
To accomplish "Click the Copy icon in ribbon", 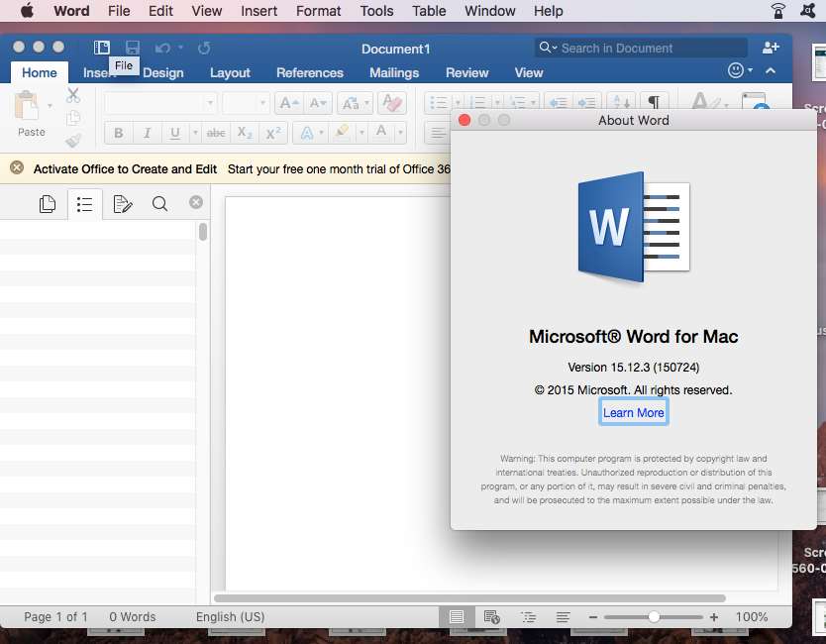I will tap(73, 118).
